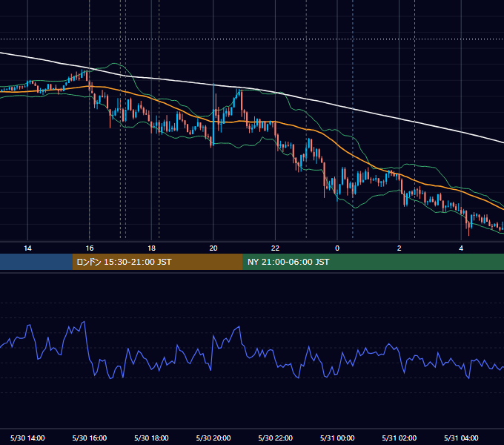Click the upper time axis label 20
504x445 pixels.
pyautogui.click(x=213, y=248)
